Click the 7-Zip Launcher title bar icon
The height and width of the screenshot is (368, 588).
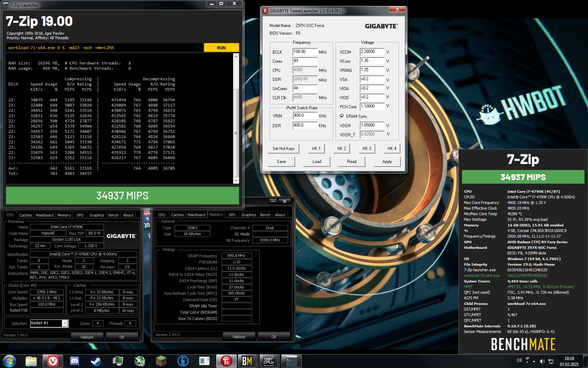coord(6,5)
